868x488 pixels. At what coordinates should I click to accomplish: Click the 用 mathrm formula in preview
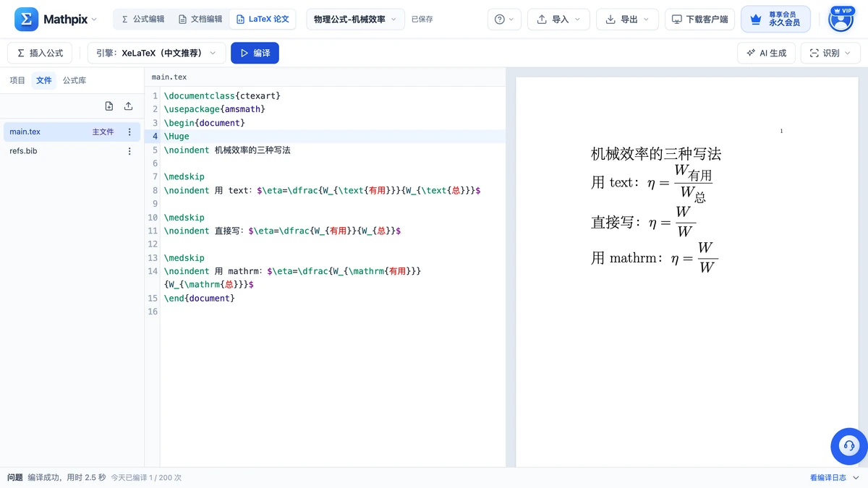[655, 258]
